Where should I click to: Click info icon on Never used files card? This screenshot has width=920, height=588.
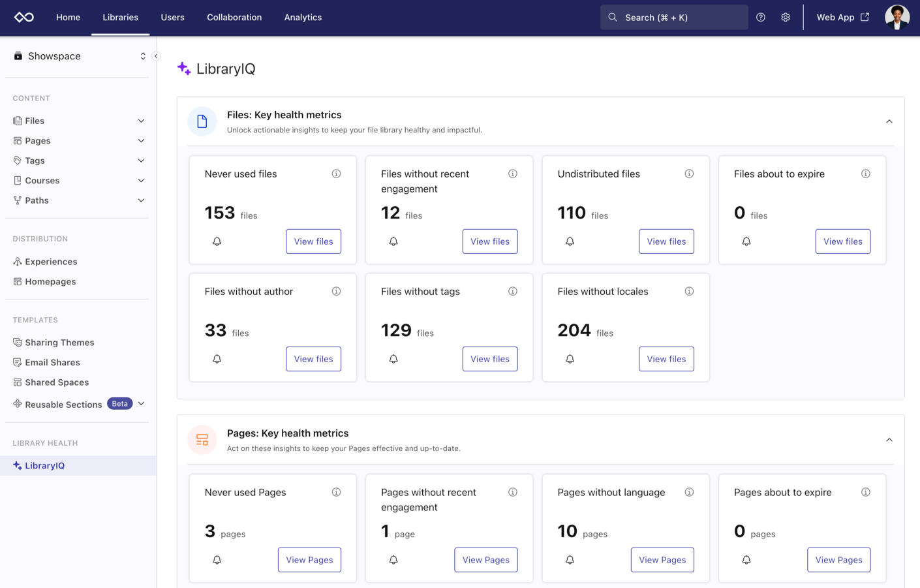coord(336,174)
